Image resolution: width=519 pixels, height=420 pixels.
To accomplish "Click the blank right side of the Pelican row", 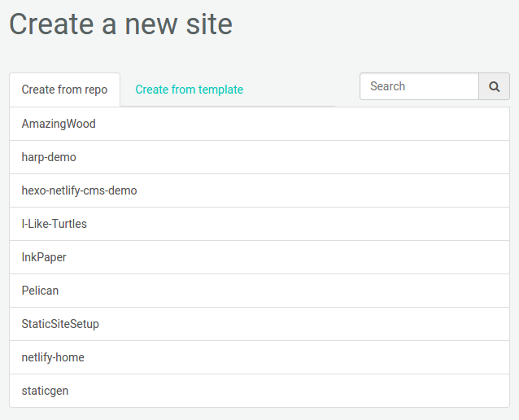I will pyautogui.click(x=366, y=291).
